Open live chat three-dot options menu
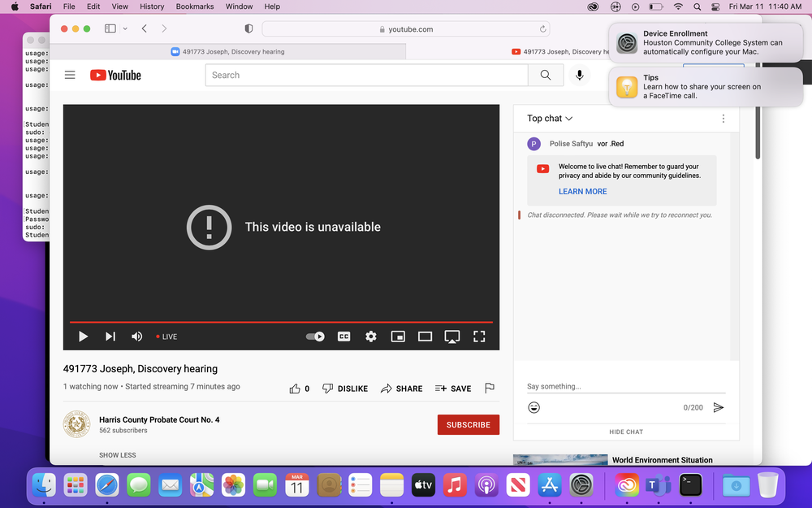Image resolution: width=812 pixels, height=508 pixels. (x=723, y=119)
